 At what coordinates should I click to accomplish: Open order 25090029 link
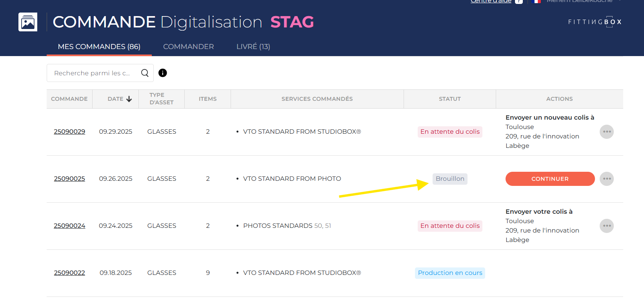point(69,132)
